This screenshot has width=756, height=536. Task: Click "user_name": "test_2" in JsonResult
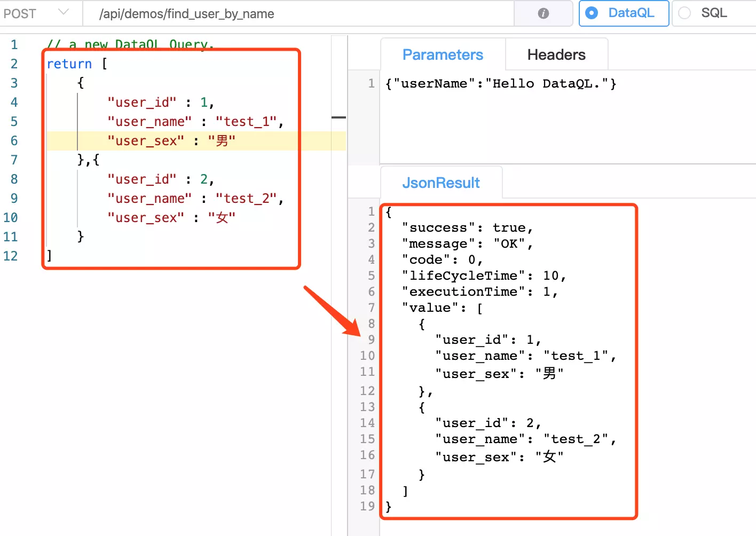pos(525,439)
